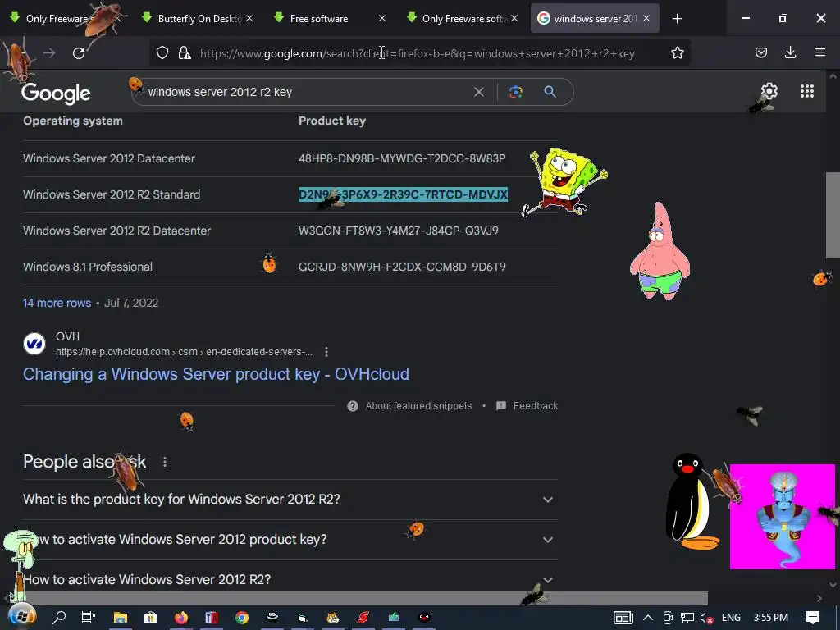Screen dimensions: 840x630
Task: Open the Windows Start menu
Action: coord(21,617)
